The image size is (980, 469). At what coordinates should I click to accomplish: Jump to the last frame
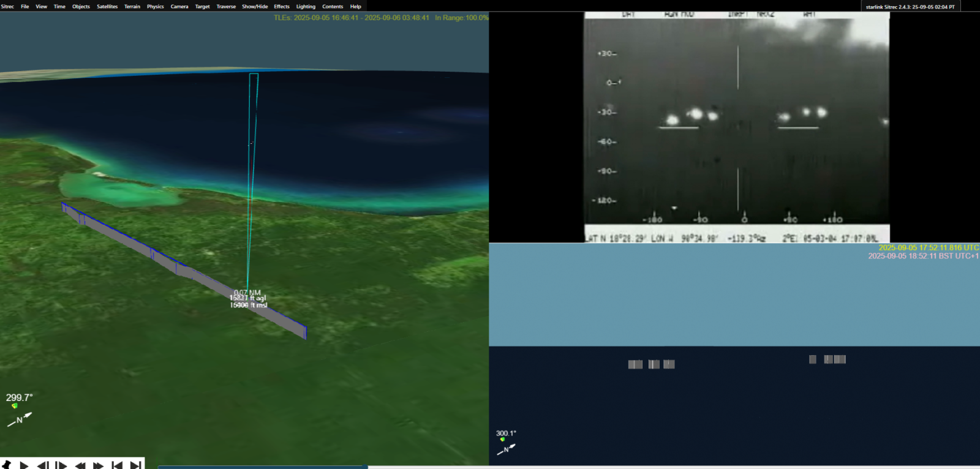tap(135, 465)
